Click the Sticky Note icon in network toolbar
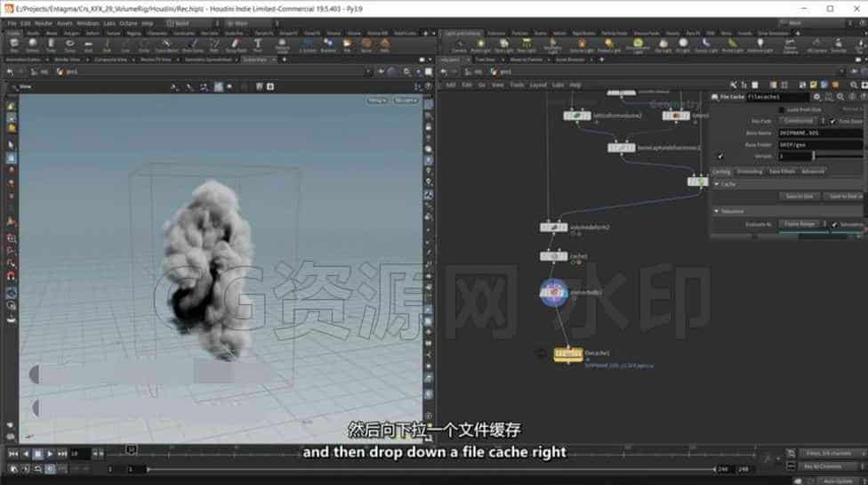Viewport: 868px width, 485px height. (x=813, y=85)
